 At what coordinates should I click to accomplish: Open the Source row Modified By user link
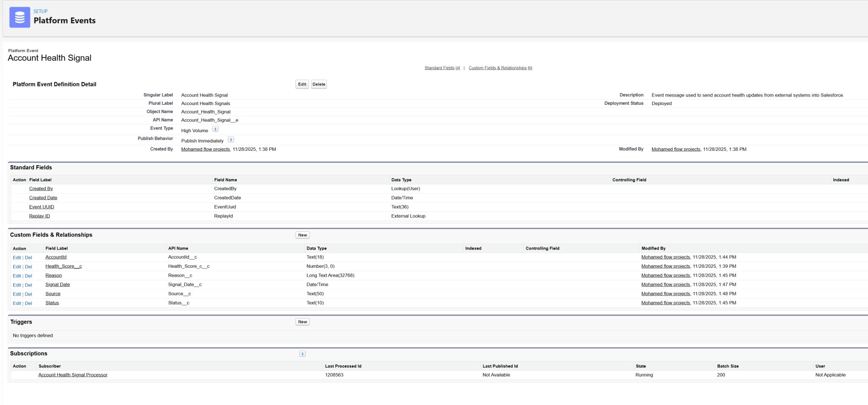coord(666,294)
